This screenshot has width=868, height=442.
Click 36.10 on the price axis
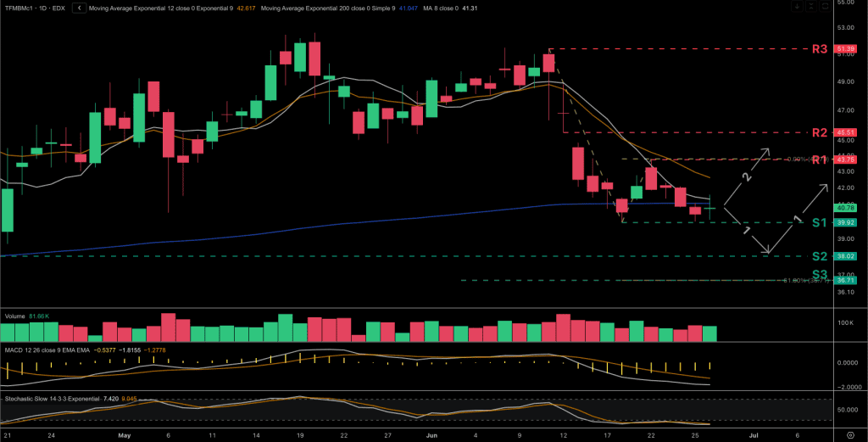[846, 292]
